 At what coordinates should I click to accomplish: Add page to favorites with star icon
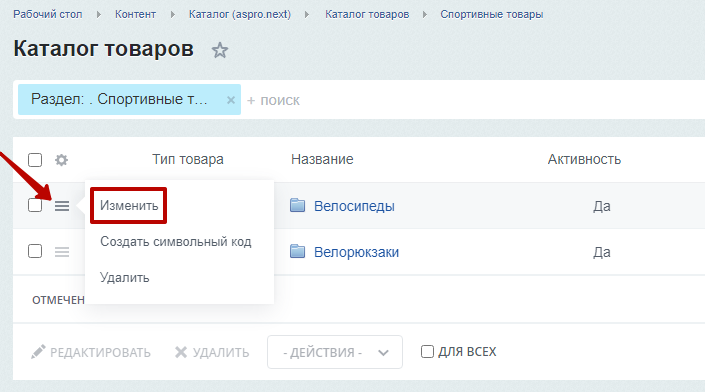220,50
